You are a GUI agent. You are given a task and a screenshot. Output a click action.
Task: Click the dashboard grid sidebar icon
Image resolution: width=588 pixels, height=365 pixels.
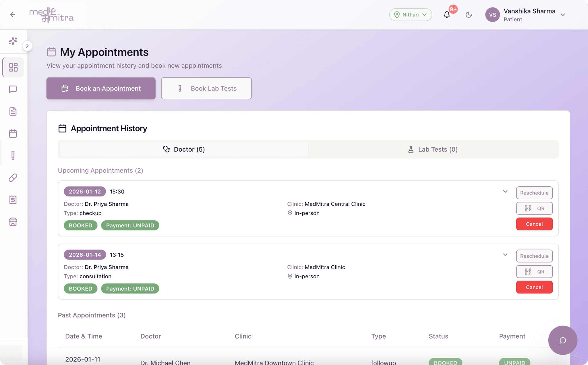coord(13,67)
